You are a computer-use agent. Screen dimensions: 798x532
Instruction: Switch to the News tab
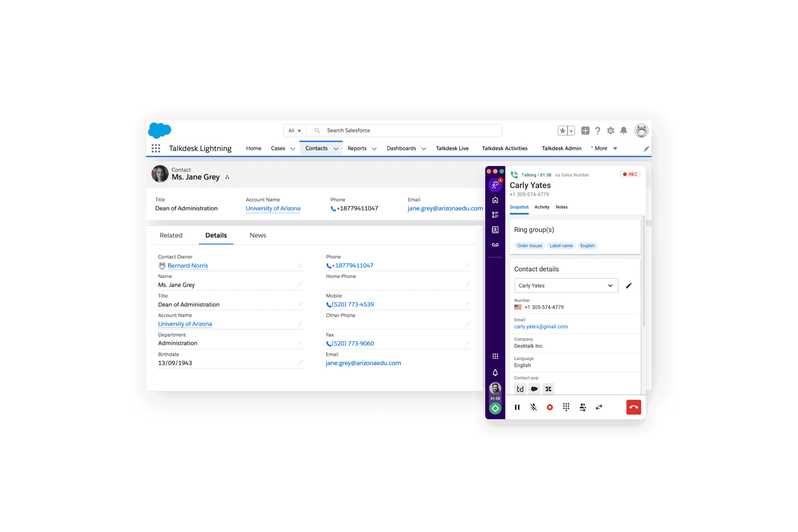point(258,235)
